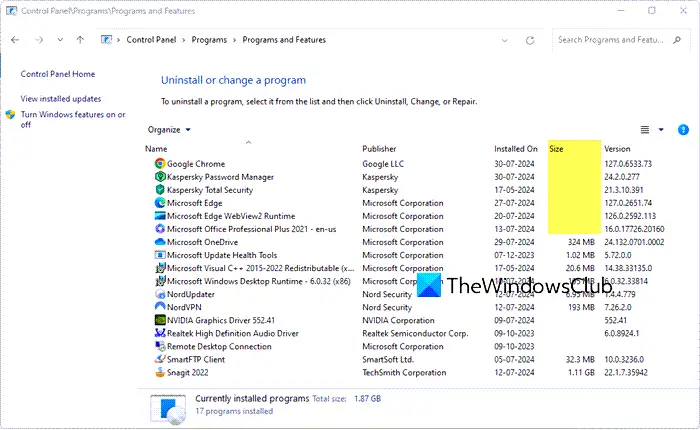Navigate to Programs breadcrumb

tap(209, 40)
